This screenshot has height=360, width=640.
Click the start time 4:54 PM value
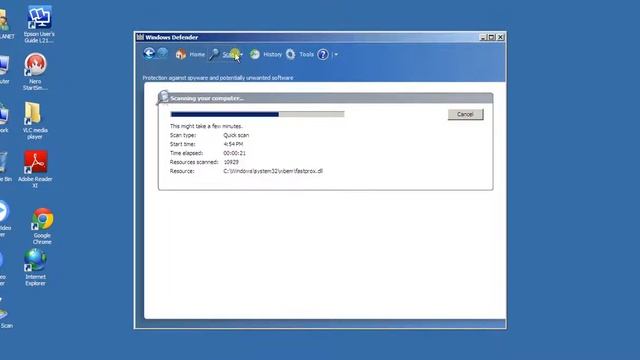coord(233,144)
